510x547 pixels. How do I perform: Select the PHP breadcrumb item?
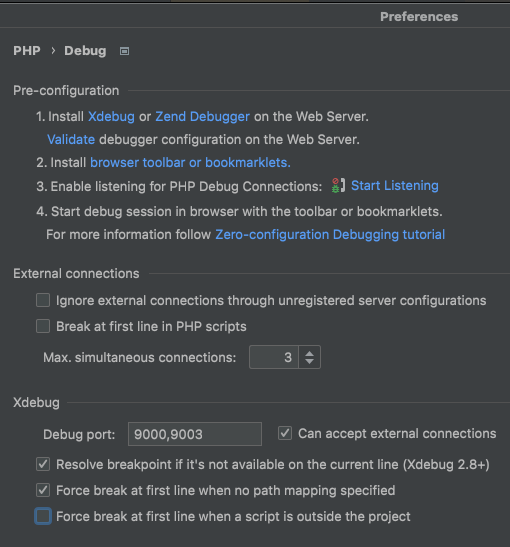[27, 51]
